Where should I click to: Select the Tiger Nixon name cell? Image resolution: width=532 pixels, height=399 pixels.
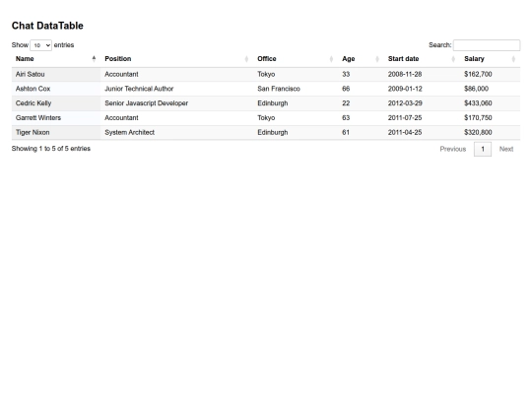(56, 133)
